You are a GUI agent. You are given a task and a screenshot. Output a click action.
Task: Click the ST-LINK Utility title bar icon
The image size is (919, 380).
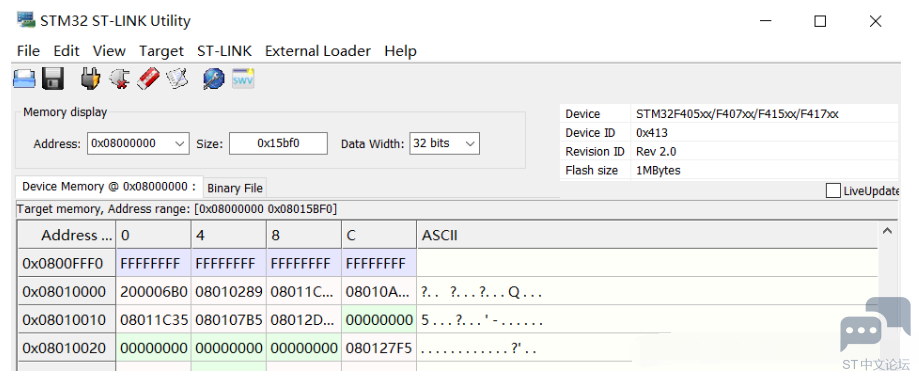pyautogui.click(x=26, y=19)
